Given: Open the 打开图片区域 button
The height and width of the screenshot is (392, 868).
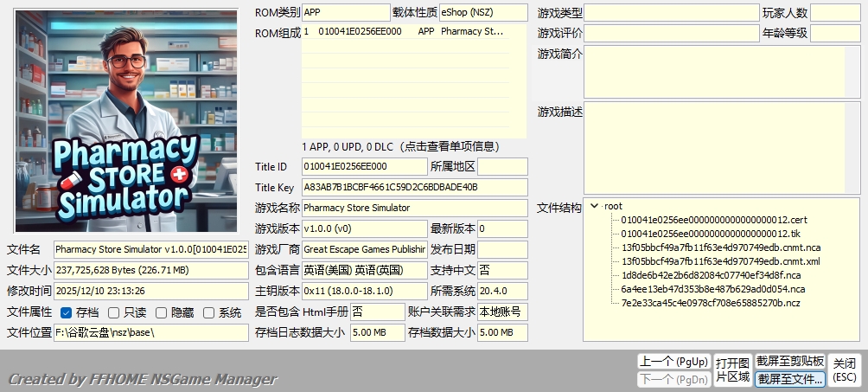Looking at the screenshot, I should pos(732,370).
